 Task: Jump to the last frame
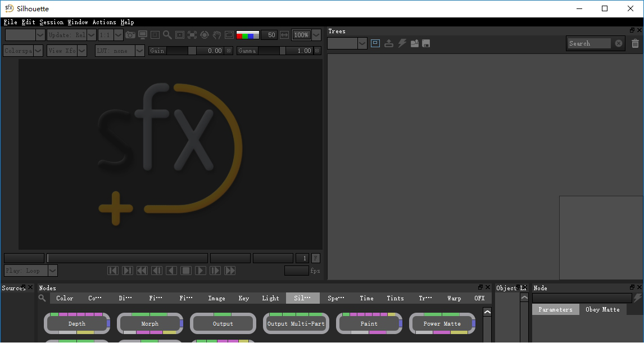click(x=128, y=271)
